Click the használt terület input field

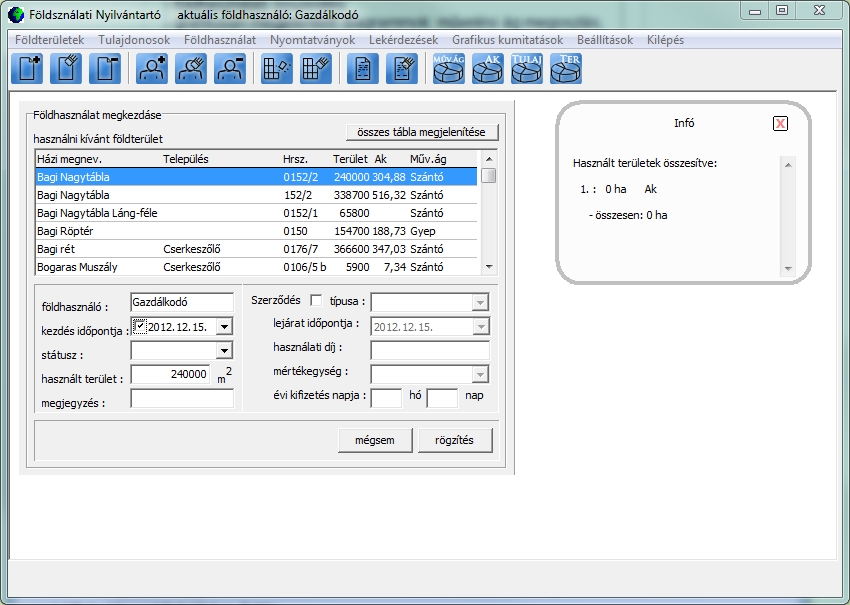170,374
